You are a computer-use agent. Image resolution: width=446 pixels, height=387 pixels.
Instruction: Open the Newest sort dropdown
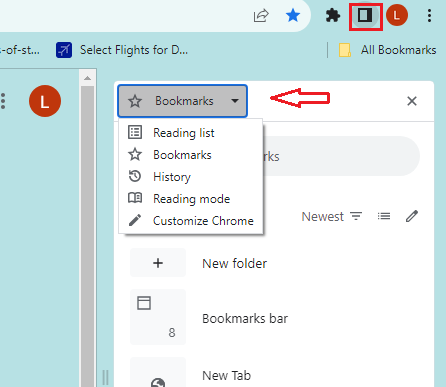(332, 217)
